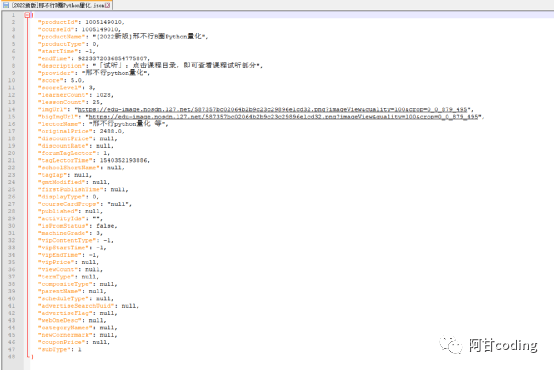554x370 pixels.
Task: Click the "gmtModified" key text
Action: [x=61, y=182]
